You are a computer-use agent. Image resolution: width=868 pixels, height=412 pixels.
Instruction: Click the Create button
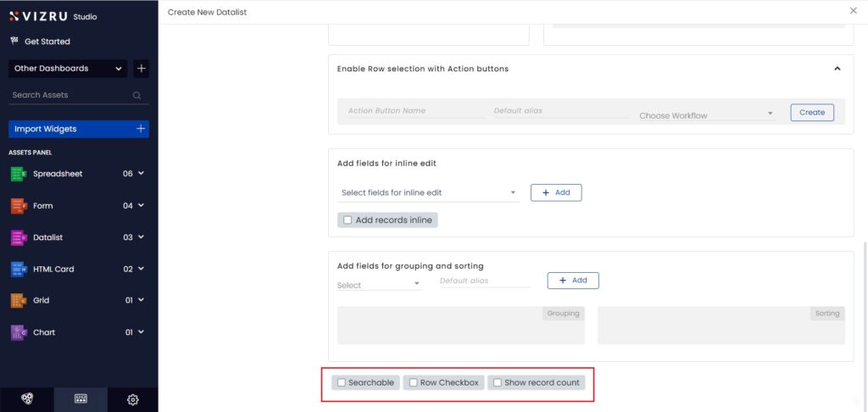[811, 113]
